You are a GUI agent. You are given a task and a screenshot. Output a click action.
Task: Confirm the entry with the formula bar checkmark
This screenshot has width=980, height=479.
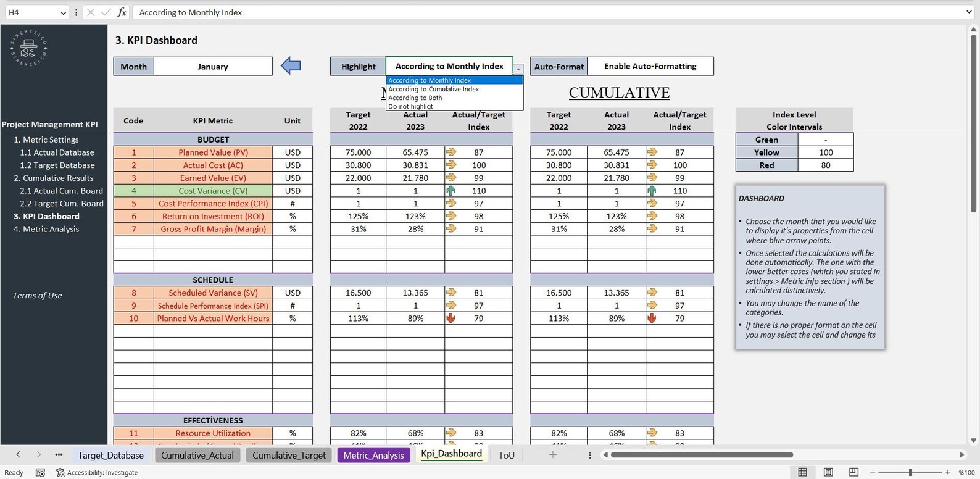106,12
